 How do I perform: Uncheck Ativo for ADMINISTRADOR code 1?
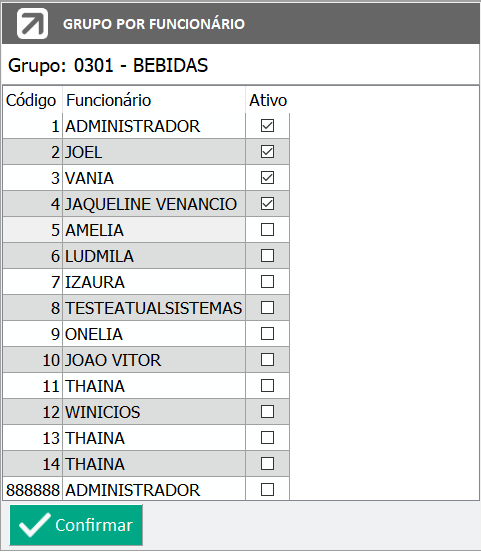point(267,126)
